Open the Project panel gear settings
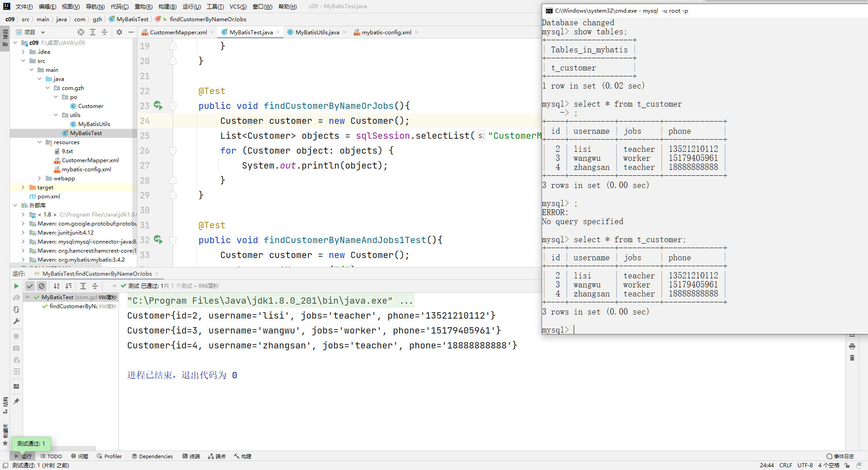 tap(119, 32)
